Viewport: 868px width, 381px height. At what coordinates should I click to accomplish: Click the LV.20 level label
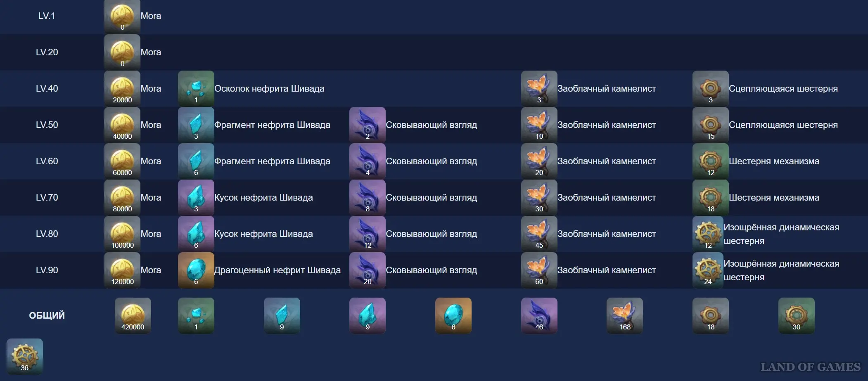pyautogui.click(x=47, y=52)
